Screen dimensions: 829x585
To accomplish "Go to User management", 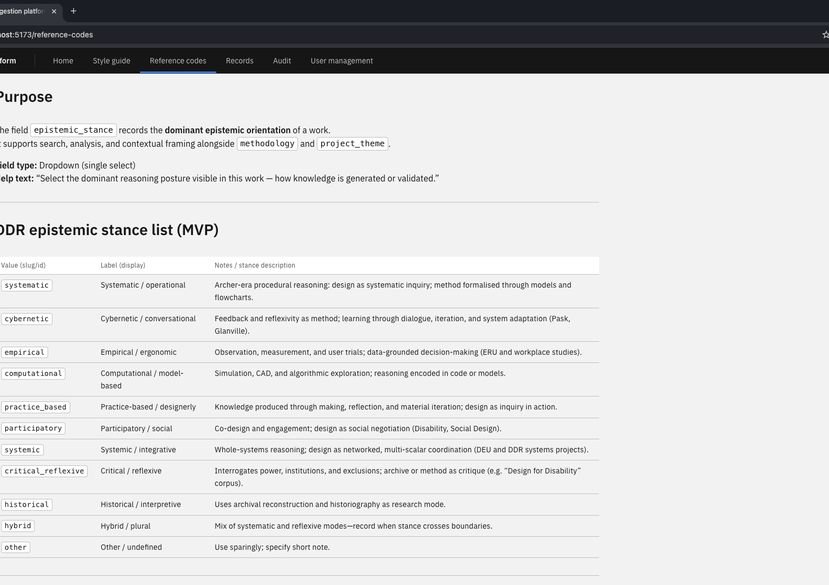I will point(342,60).
